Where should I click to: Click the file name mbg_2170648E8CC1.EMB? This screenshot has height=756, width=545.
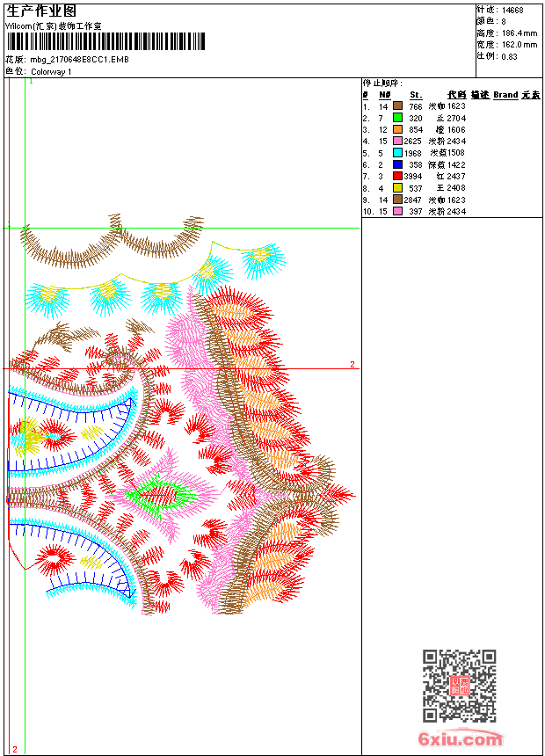80,60
